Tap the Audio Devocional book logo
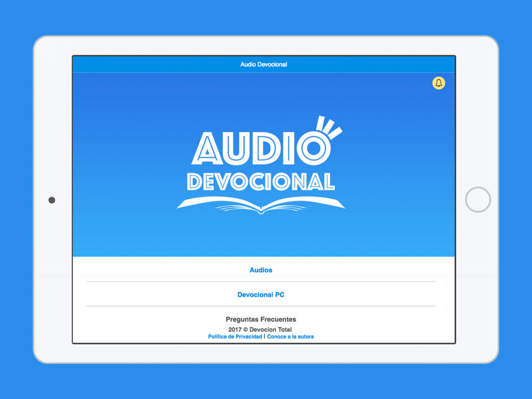 click(261, 165)
